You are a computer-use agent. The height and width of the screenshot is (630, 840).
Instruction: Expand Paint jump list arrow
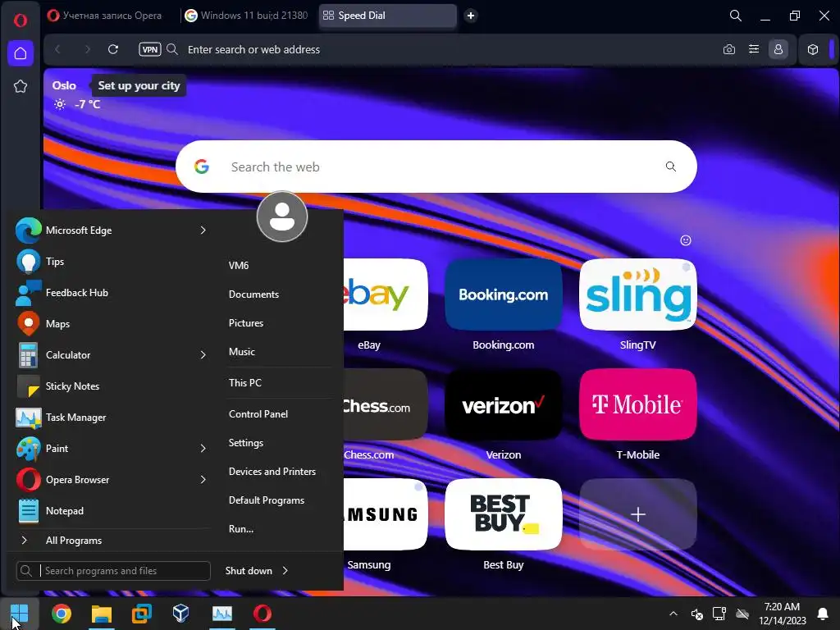pyautogui.click(x=203, y=449)
